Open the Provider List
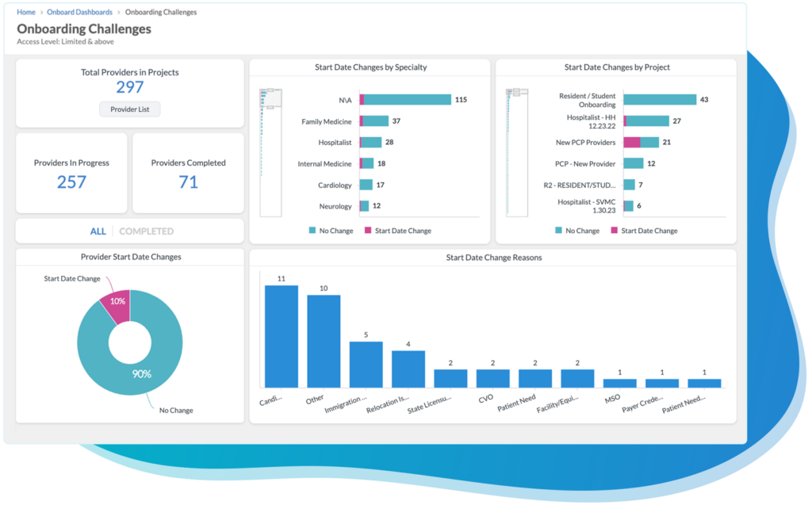This screenshot has width=812, height=505. (129, 109)
